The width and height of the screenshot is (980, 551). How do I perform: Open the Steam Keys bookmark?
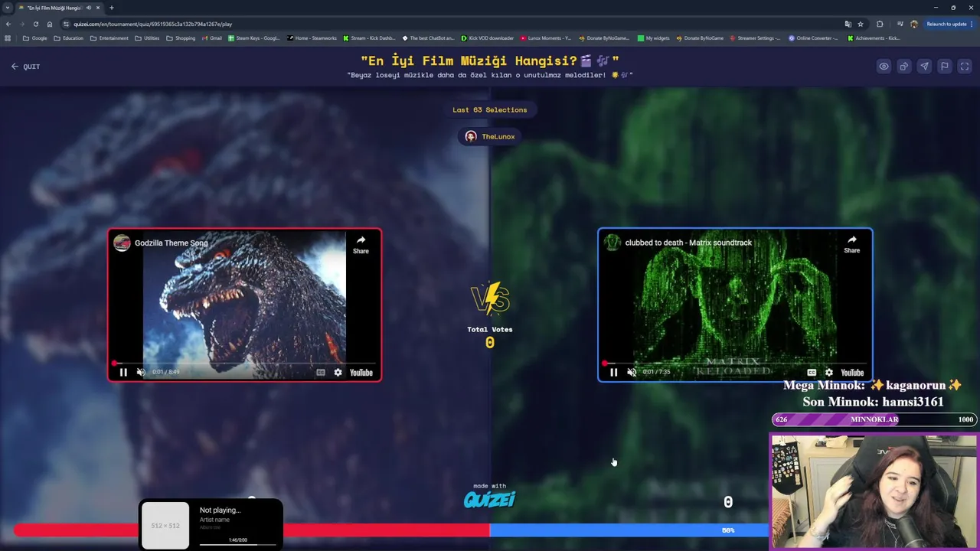pos(254,38)
